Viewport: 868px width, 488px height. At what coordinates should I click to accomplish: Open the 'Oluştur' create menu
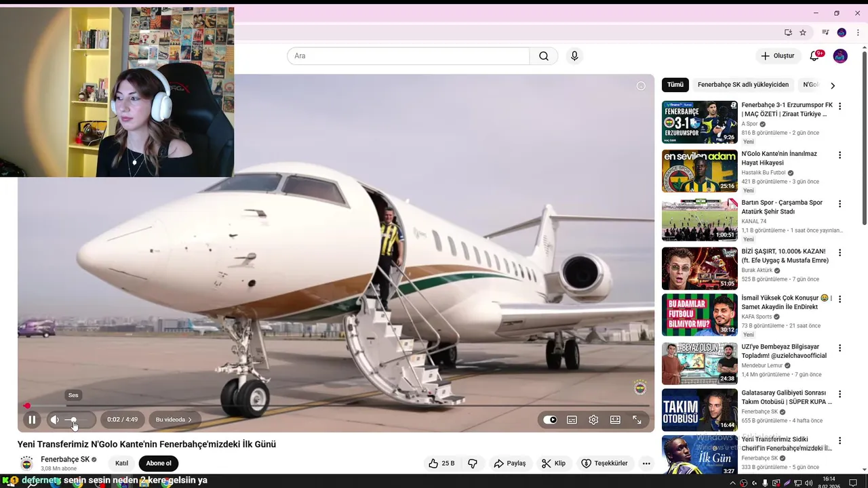point(777,56)
